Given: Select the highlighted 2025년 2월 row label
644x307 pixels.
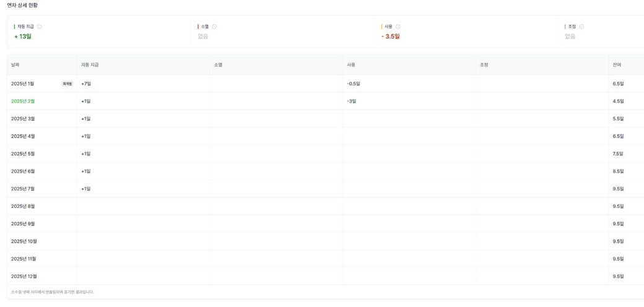Looking at the screenshot, I should tap(23, 101).
